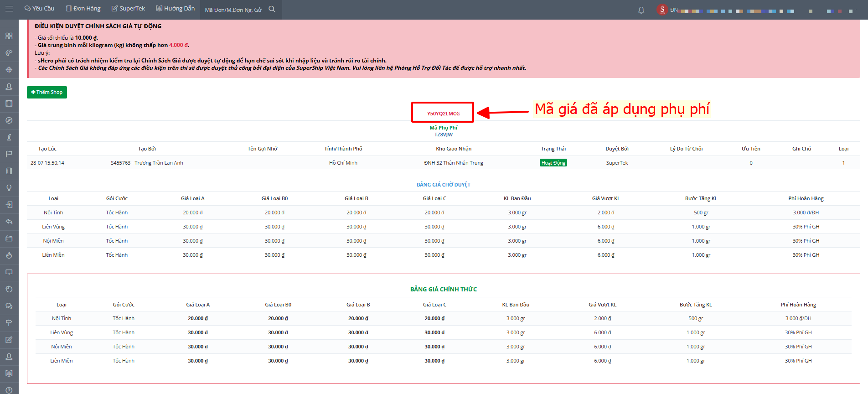Image resolution: width=868 pixels, height=394 pixels.
Task: Click 3.000 ₫/ĐH return fee in pending table
Action: 806,213
